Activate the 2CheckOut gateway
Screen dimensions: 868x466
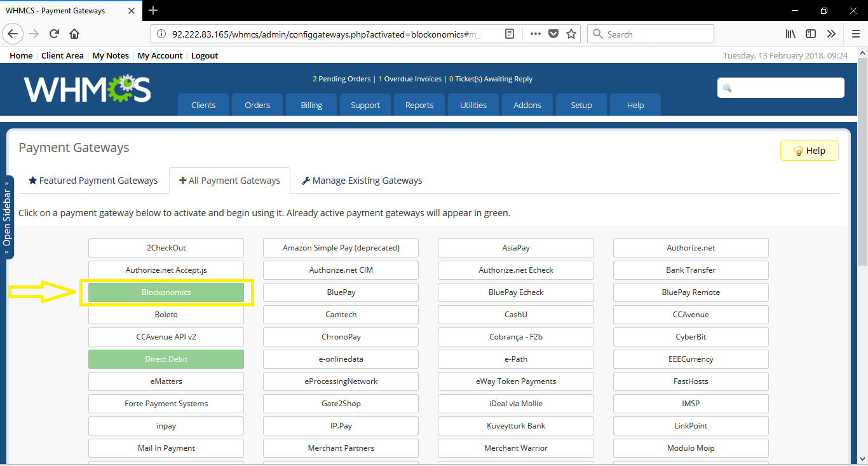click(166, 248)
